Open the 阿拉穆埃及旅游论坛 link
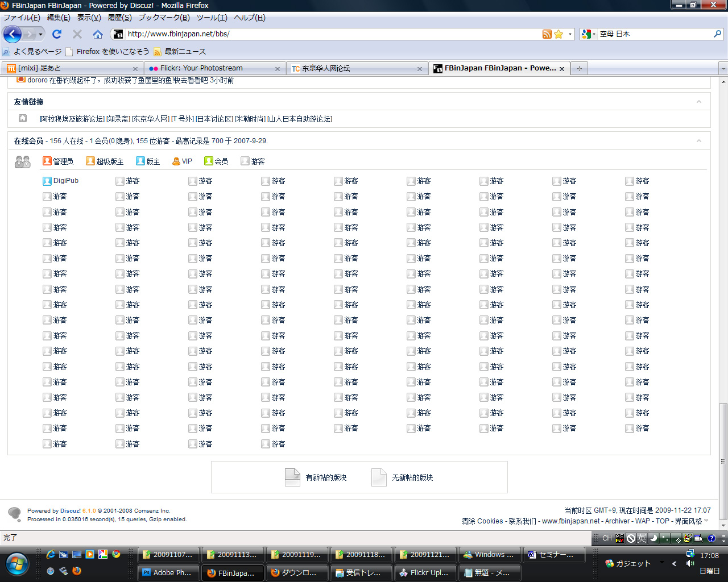 72,119
